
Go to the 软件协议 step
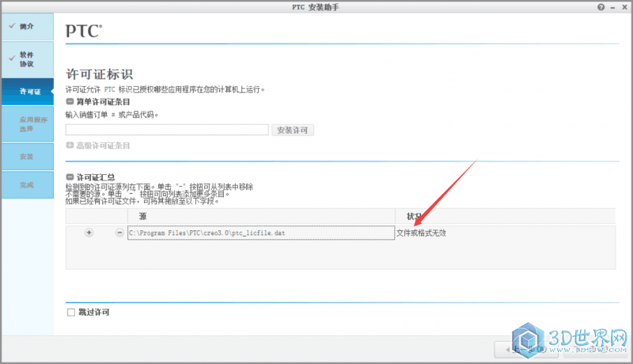[x=28, y=59]
